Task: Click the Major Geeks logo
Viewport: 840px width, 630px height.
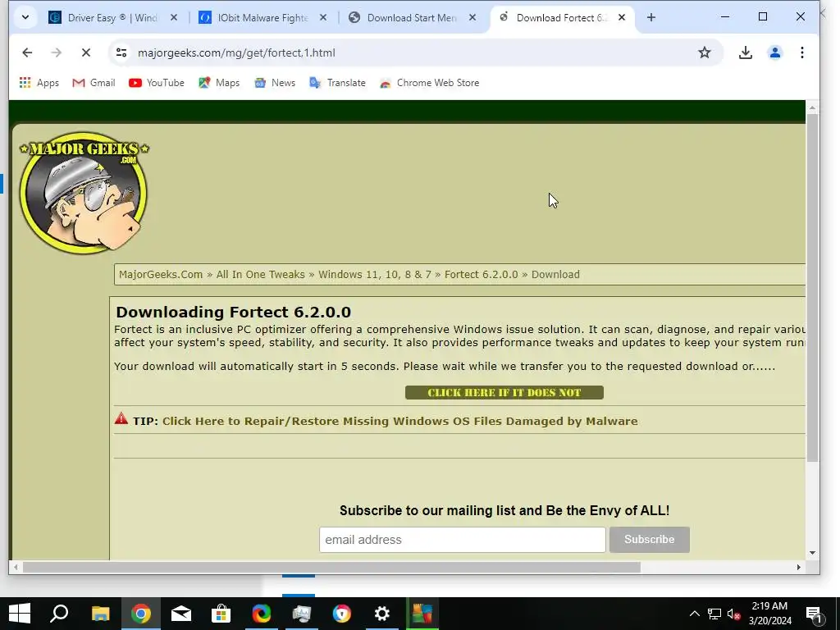Action: (x=84, y=193)
